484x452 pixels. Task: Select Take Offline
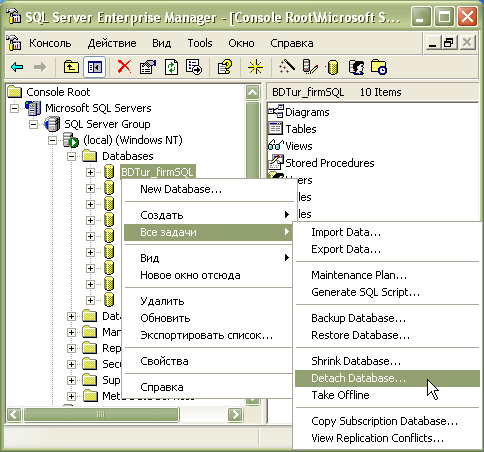pos(387,395)
